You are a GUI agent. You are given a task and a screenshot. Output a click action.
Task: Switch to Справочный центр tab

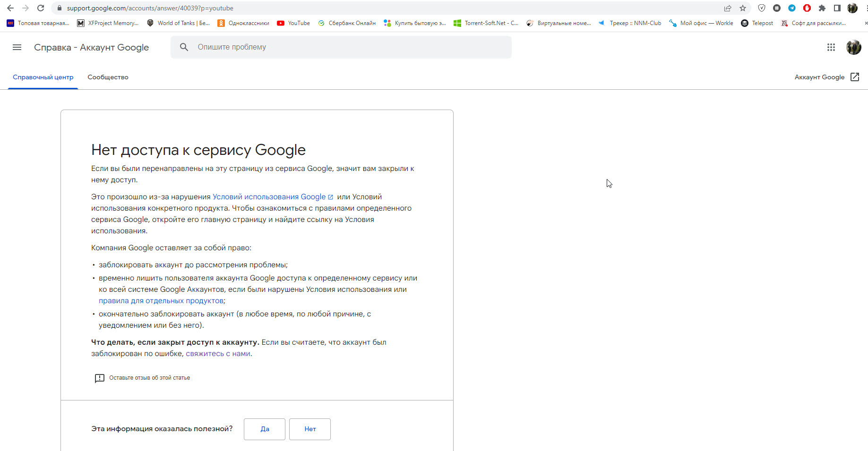(43, 77)
